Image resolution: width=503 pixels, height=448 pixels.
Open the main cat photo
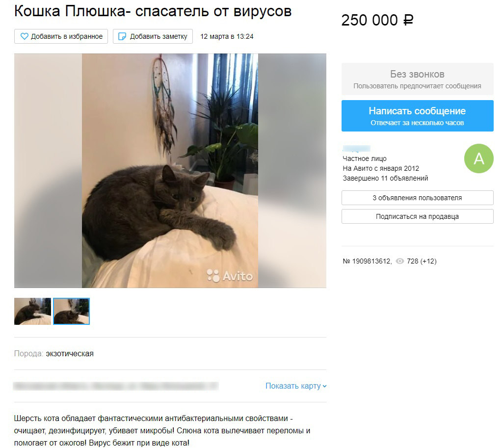click(170, 171)
